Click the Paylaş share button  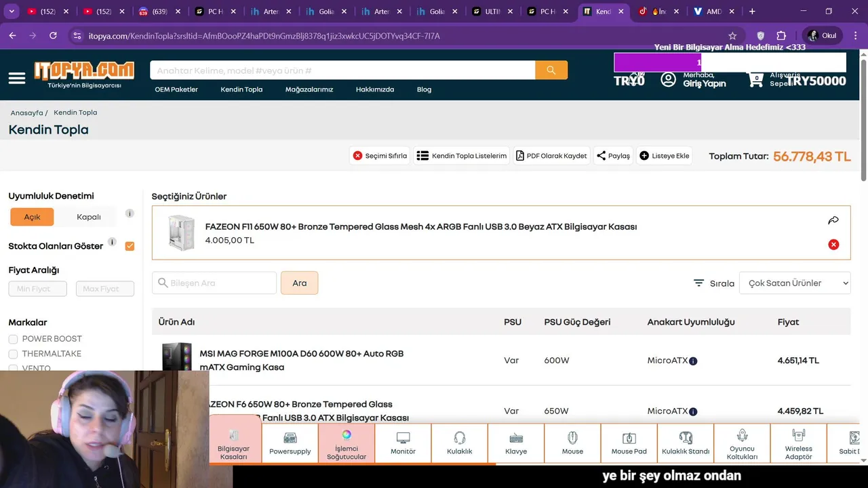(x=613, y=155)
